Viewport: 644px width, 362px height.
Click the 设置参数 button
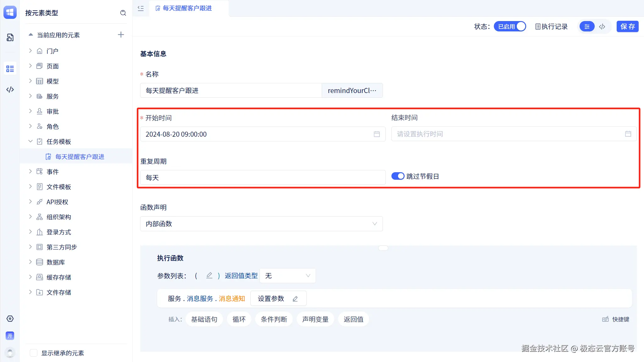click(278, 299)
